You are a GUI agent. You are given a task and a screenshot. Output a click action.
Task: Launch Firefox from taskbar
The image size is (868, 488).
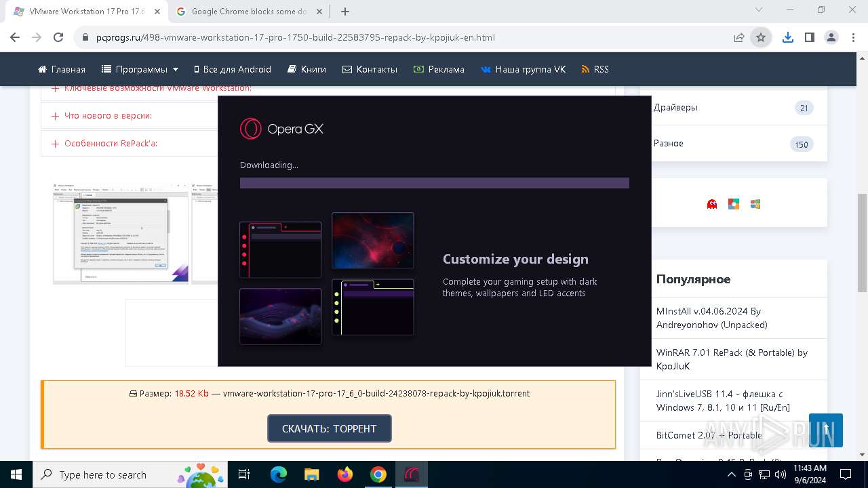tap(345, 474)
